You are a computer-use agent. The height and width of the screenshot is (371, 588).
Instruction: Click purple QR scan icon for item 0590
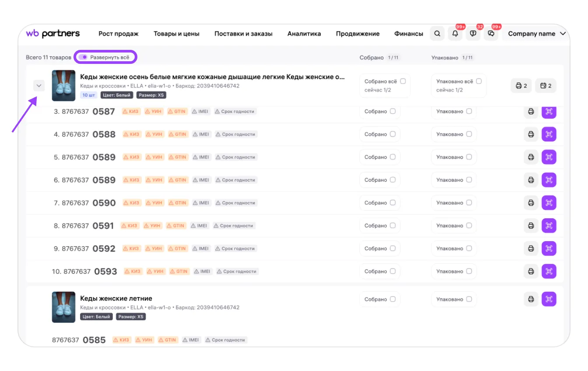coord(549,203)
